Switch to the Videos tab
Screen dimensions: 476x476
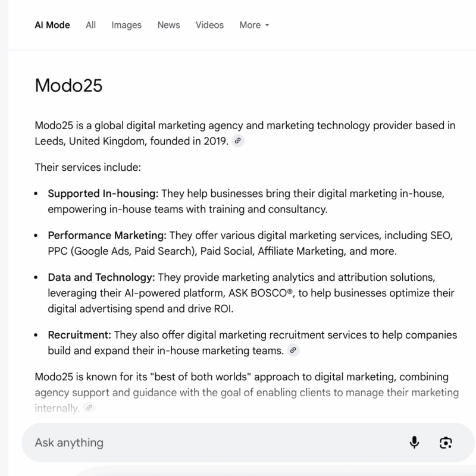[x=209, y=25]
